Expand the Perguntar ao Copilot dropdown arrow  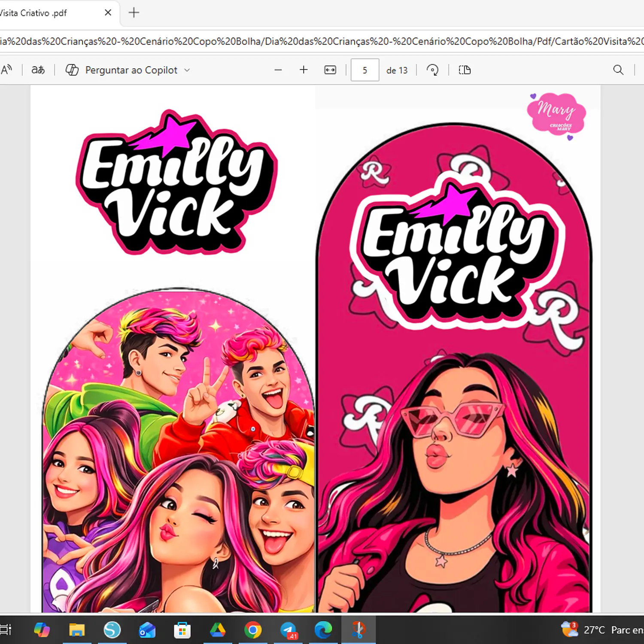[187, 70]
